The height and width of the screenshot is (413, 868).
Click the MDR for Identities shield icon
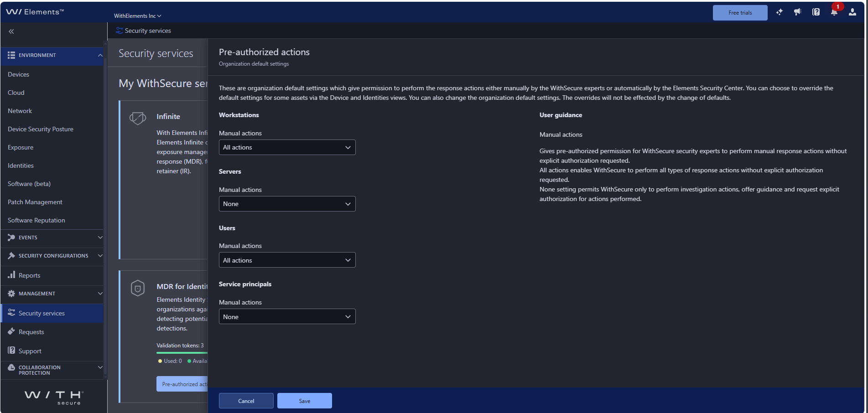[x=138, y=288]
